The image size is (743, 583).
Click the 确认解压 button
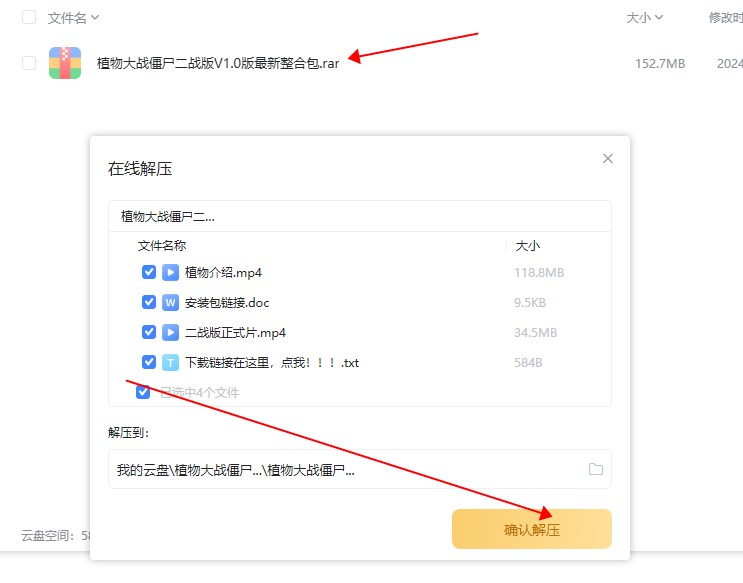pos(531,529)
